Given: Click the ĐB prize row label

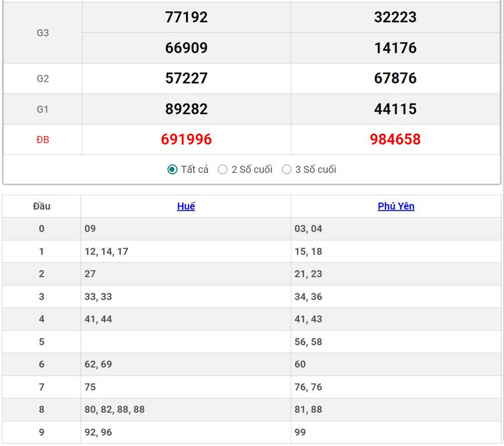Looking at the screenshot, I should (x=43, y=140).
